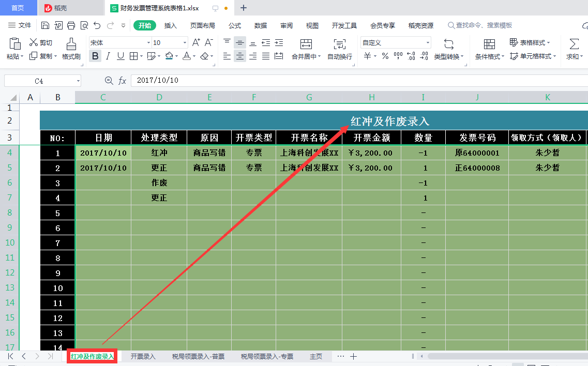The height and width of the screenshot is (366, 588).
Task: Go to the 首页 (Home) window tab
Action: [18, 8]
